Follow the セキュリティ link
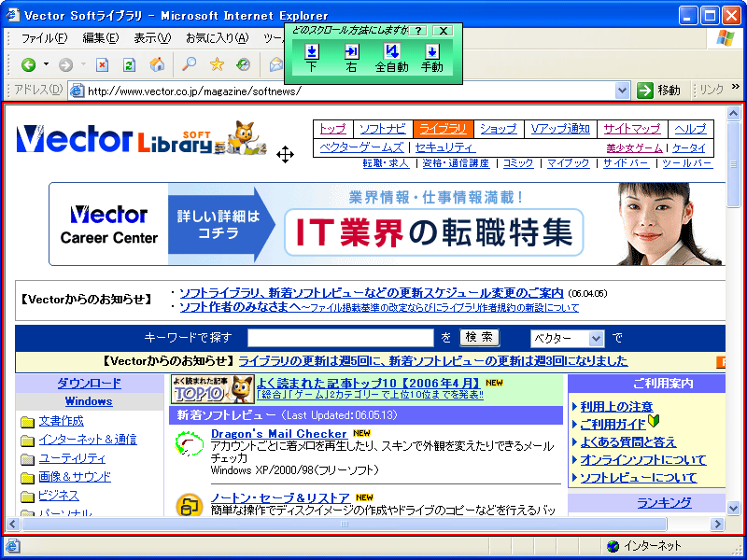 tap(445, 148)
